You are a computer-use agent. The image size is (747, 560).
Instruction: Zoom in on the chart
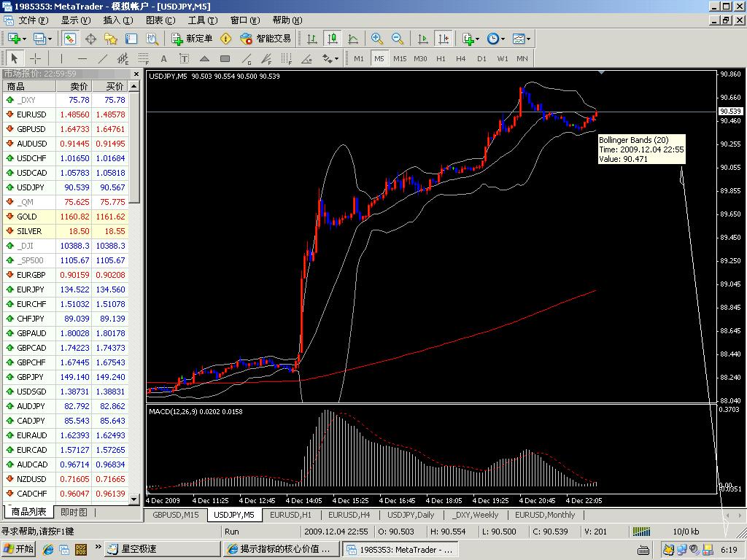pos(377,39)
